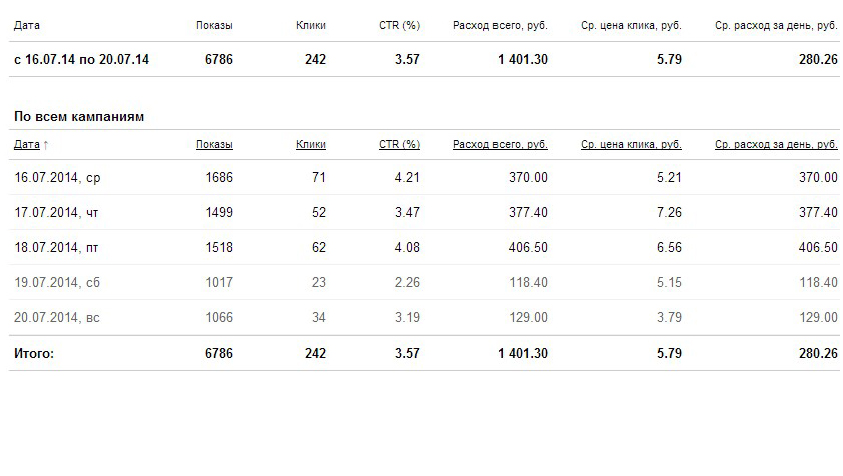Screen dimensions: 843x476
Task: Sort by Клики column header
Action: coord(311,144)
